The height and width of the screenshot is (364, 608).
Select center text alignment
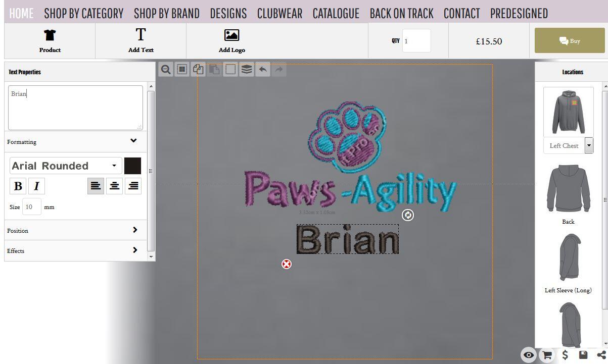pos(115,186)
